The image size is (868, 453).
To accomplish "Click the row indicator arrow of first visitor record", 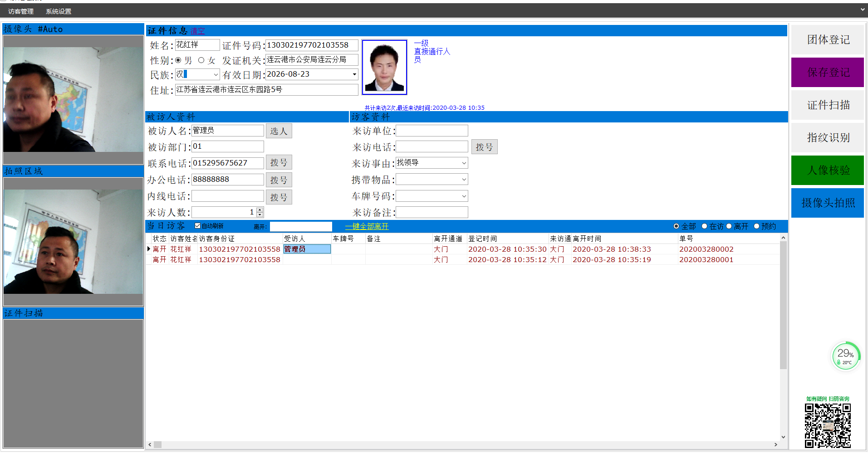I will click(149, 249).
